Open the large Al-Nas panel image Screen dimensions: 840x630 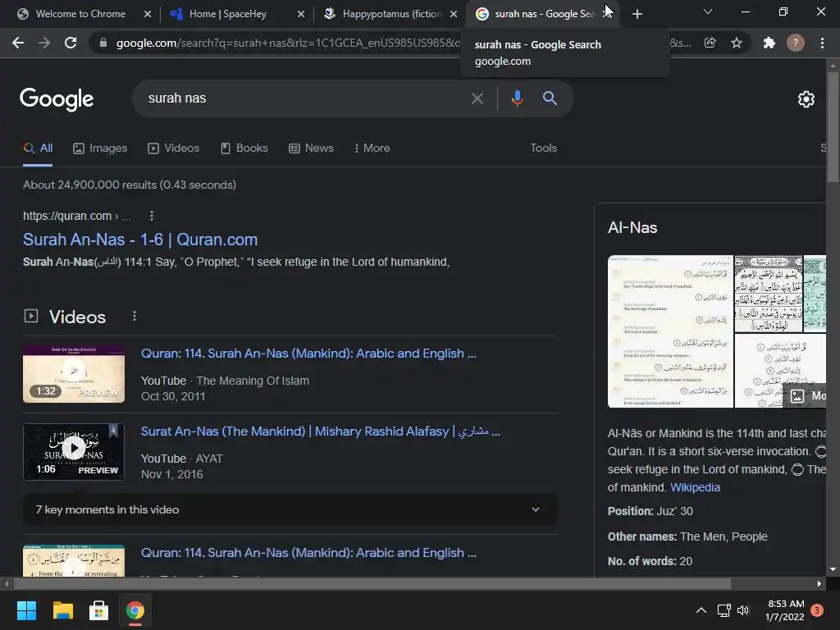click(x=670, y=331)
